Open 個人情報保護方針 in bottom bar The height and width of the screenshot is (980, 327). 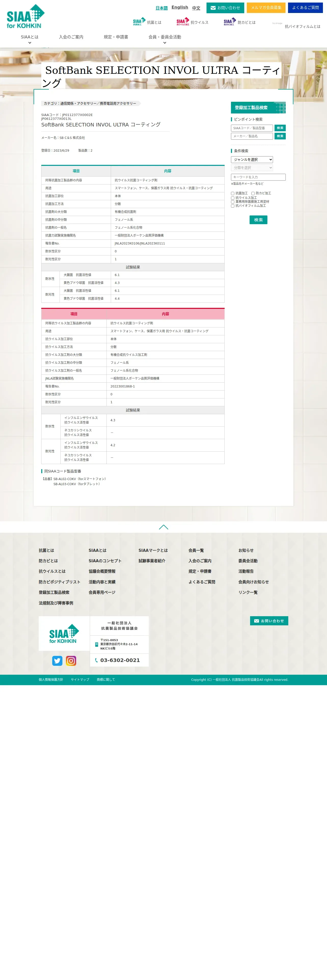coord(51,680)
